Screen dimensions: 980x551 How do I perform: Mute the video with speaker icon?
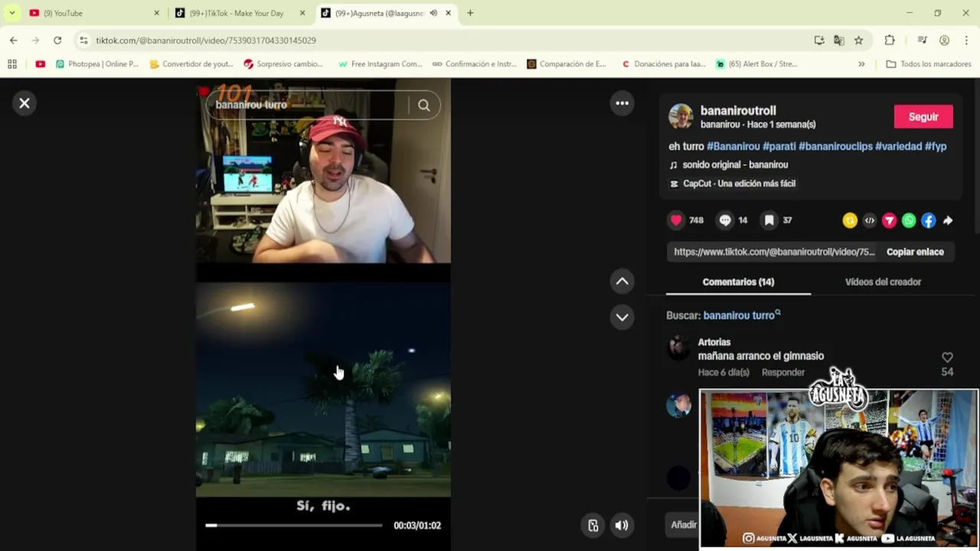tap(622, 526)
